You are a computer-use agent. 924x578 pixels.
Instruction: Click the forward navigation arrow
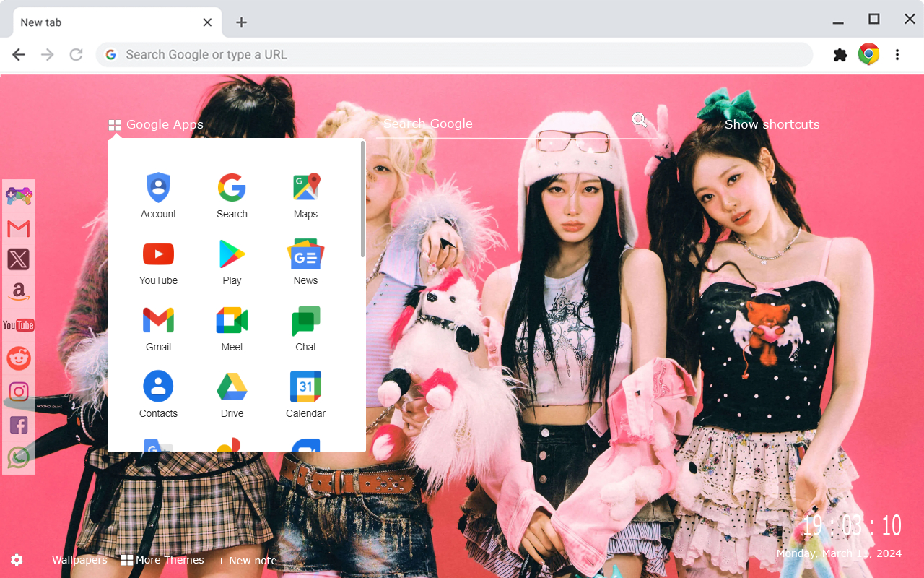point(48,55)
